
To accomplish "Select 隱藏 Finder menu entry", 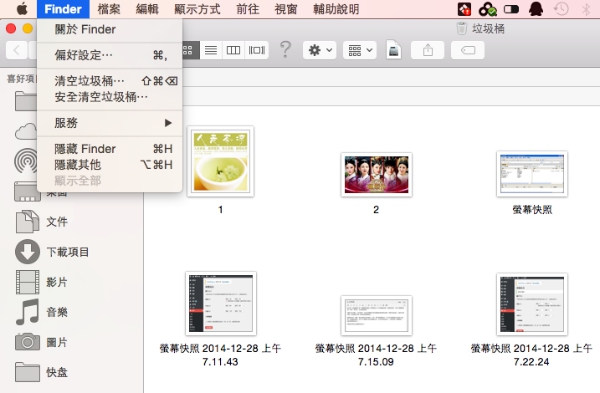I will point(109,148).
